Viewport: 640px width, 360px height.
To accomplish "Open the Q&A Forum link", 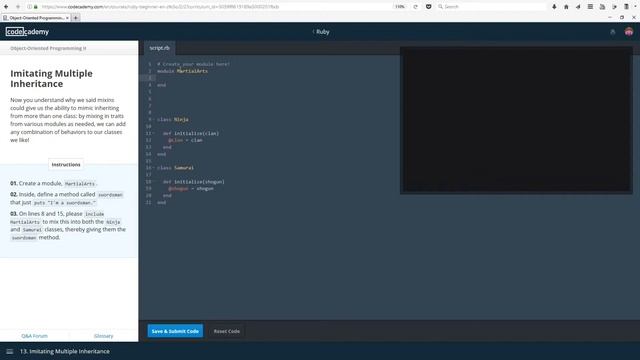I will [x=34, y=336].
